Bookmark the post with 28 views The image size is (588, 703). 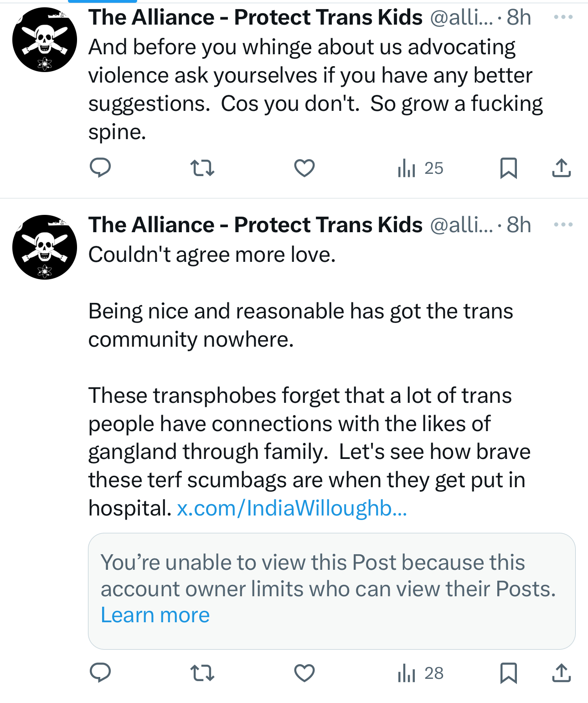point(508,673)
